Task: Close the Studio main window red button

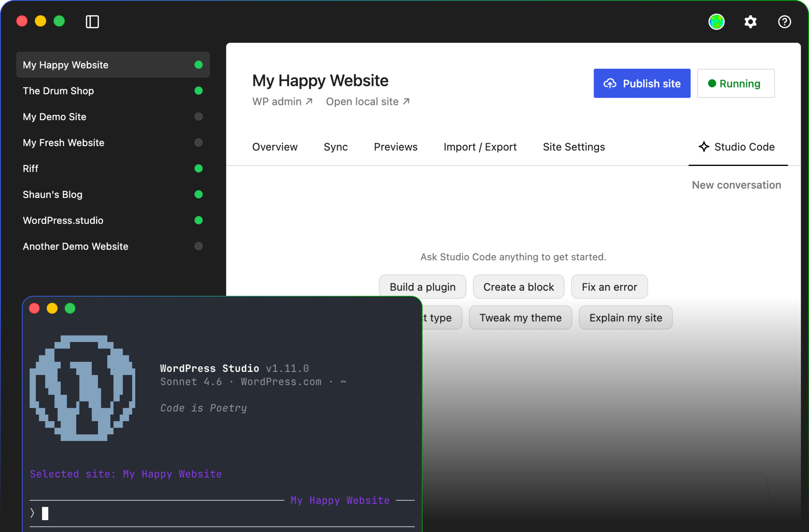Action: [x=22, y=21]
